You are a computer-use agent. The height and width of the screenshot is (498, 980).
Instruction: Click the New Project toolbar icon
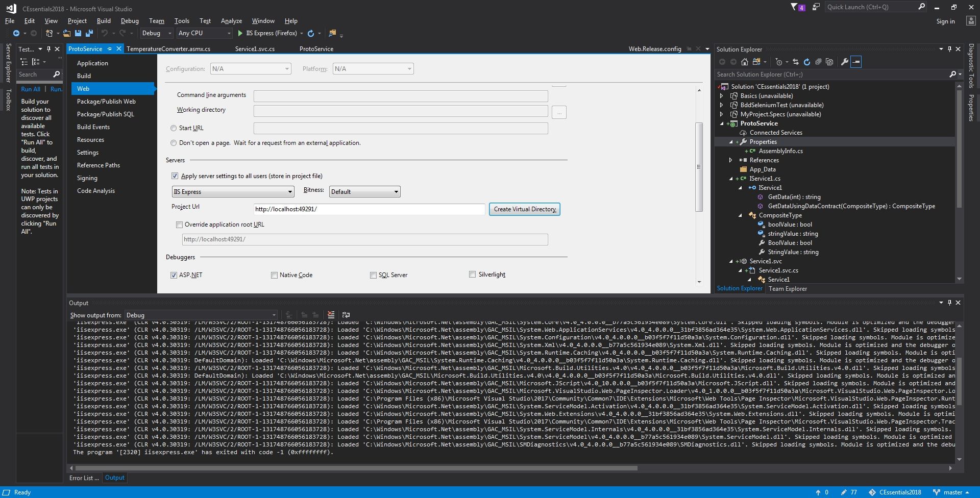49,33
